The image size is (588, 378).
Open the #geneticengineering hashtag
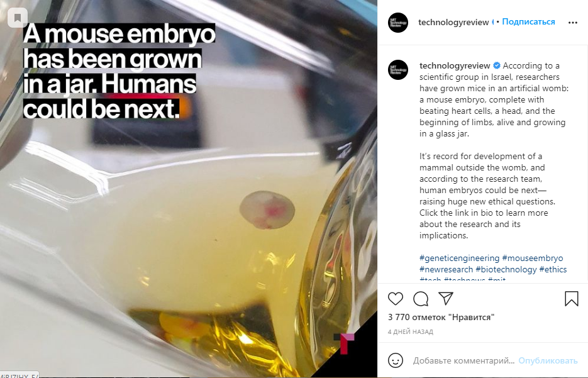(459, 258)
